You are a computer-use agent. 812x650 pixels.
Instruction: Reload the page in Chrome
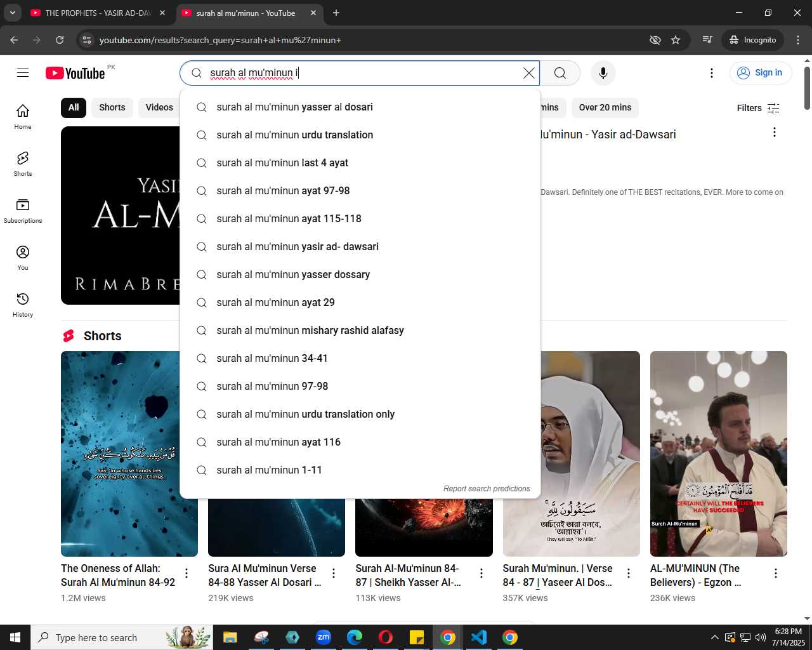(60, 40)
